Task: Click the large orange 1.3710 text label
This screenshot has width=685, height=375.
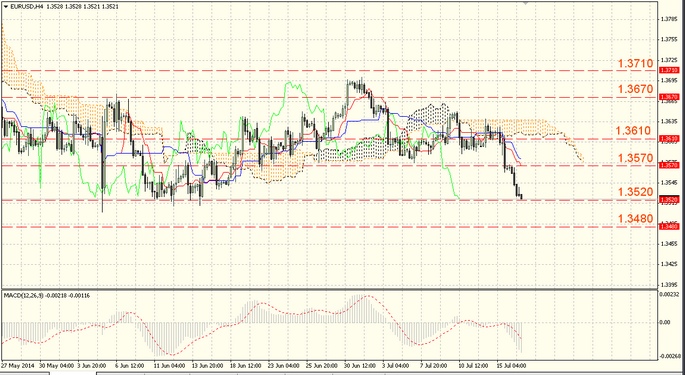Action: pos(635,63)
